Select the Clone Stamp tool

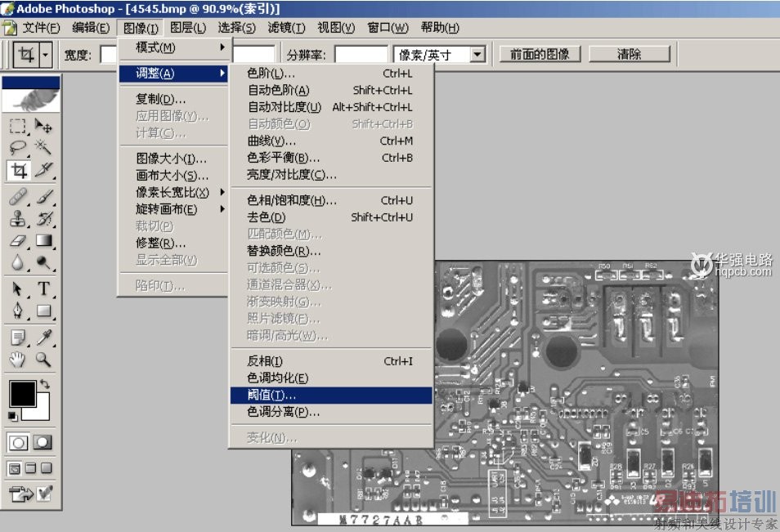[18, 217]
